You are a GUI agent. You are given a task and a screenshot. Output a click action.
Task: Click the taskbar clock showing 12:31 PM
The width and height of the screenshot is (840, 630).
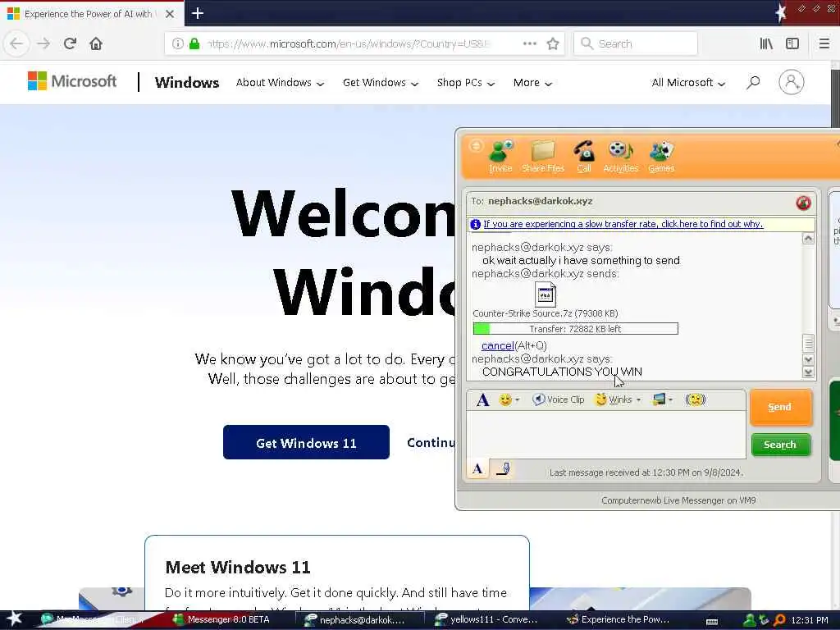810,620
